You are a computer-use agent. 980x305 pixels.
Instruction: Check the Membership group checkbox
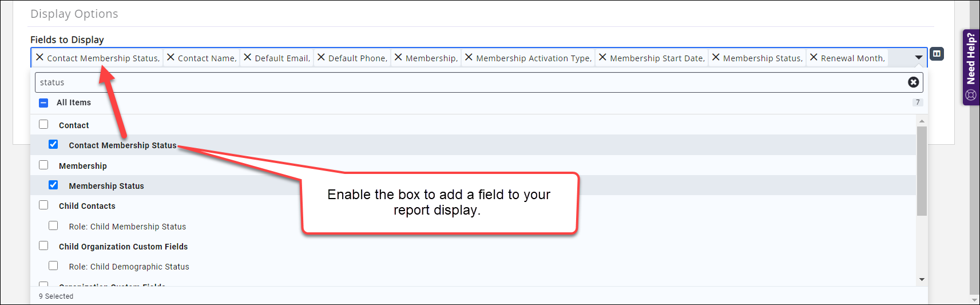pos(43,165)
